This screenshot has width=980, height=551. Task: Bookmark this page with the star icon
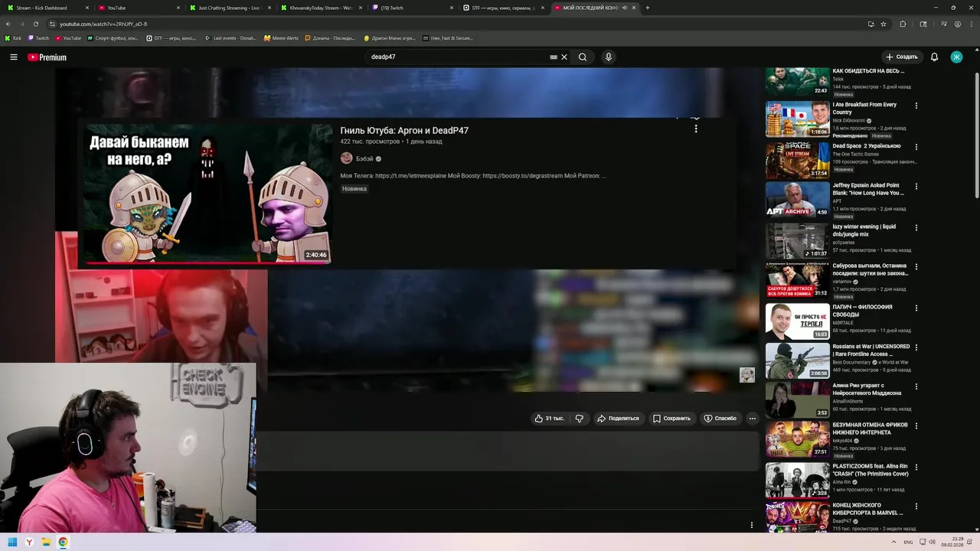pyautogui.click(x=884, y=24)
